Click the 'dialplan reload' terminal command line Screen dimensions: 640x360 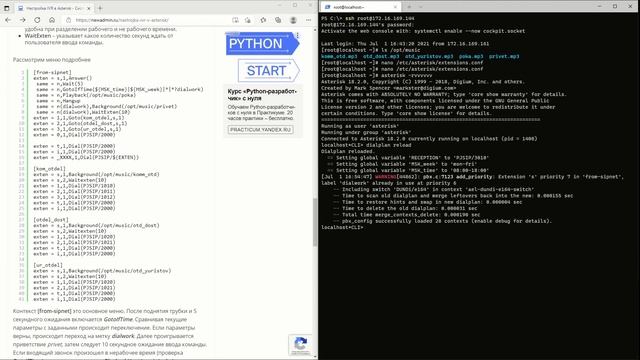[x=366, y=145]
